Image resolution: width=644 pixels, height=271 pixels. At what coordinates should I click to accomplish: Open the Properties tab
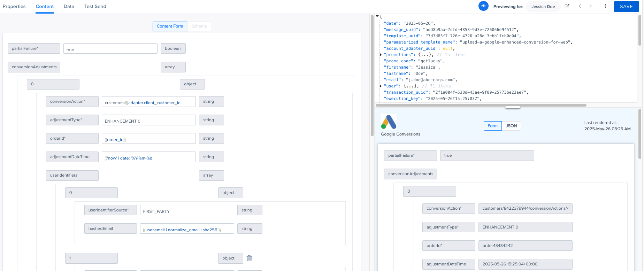click(x=14, y=6)
